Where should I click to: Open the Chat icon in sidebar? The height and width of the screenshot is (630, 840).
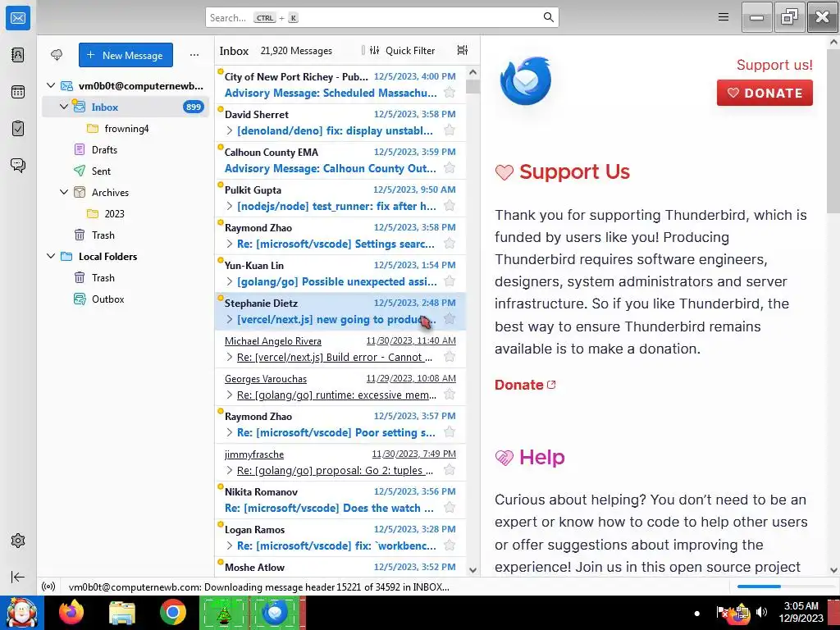[18, 165]
